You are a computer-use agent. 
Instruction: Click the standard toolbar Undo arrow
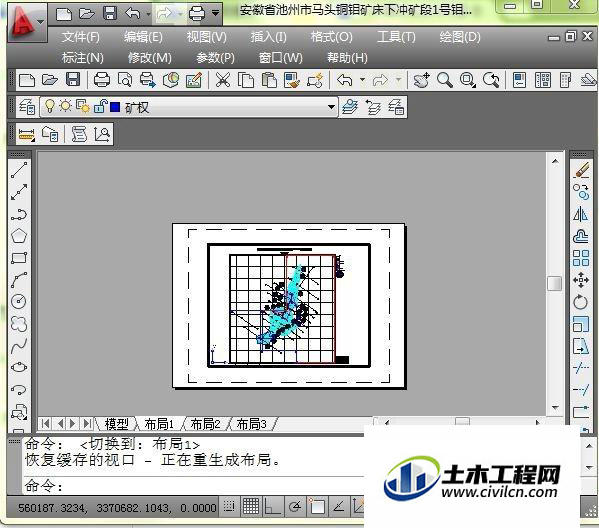pyautogui.click(x=345, y=80)
